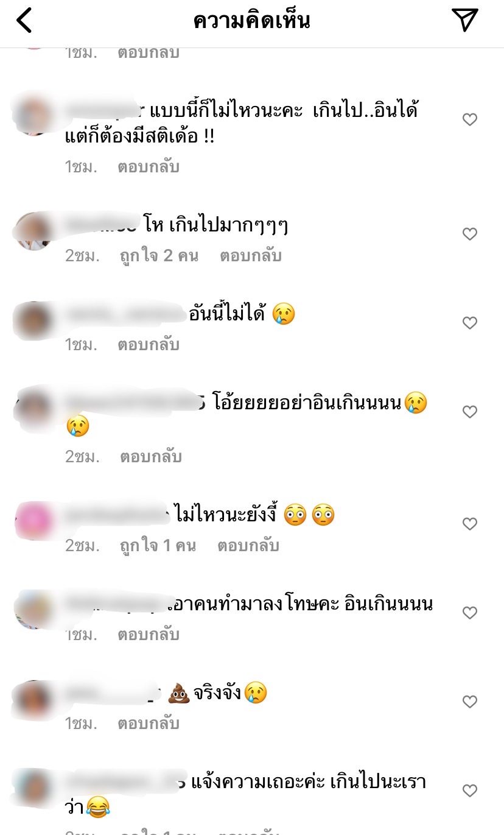This screenshot has width=504, height=835.
Task: Open direct share paper-plane icon
Action: coord(466,20)
